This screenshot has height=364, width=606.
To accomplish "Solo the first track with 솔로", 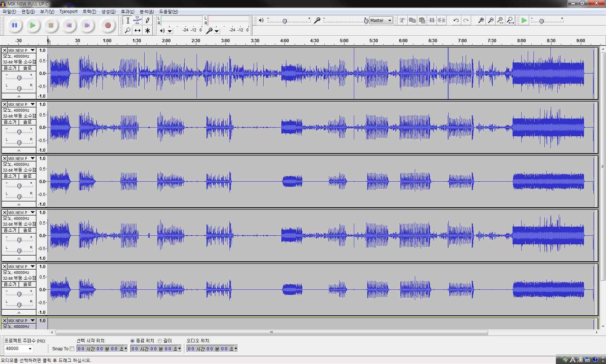I will [27, 68].
